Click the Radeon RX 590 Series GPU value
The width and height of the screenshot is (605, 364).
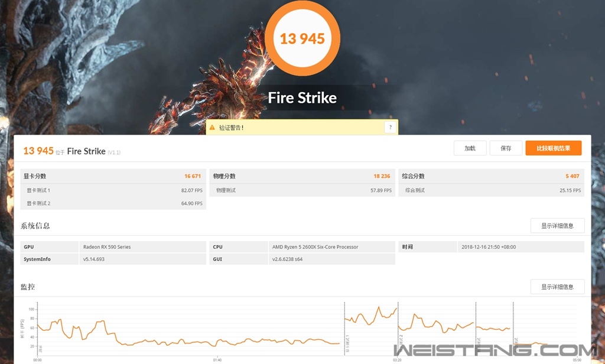tap(107, 247)
